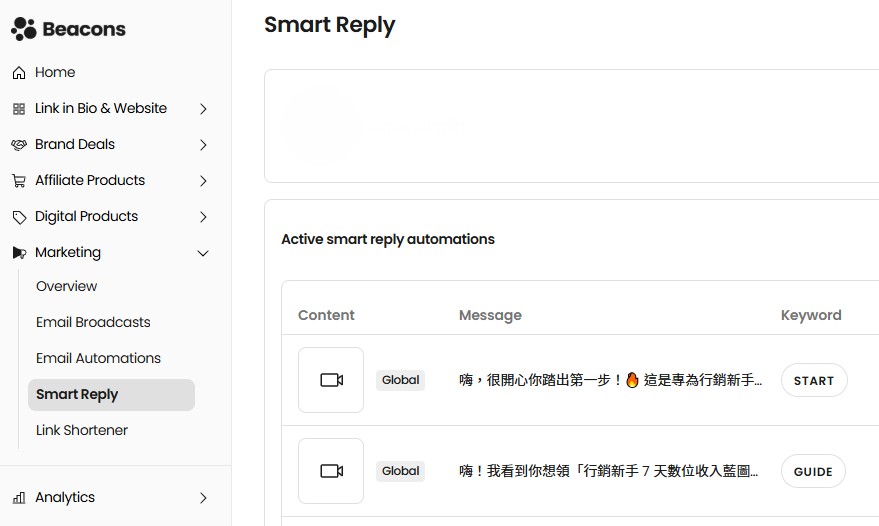Viewport: 879px width, 526px height.
Task: Open Link Shortener page
Action: click(82, 430)
